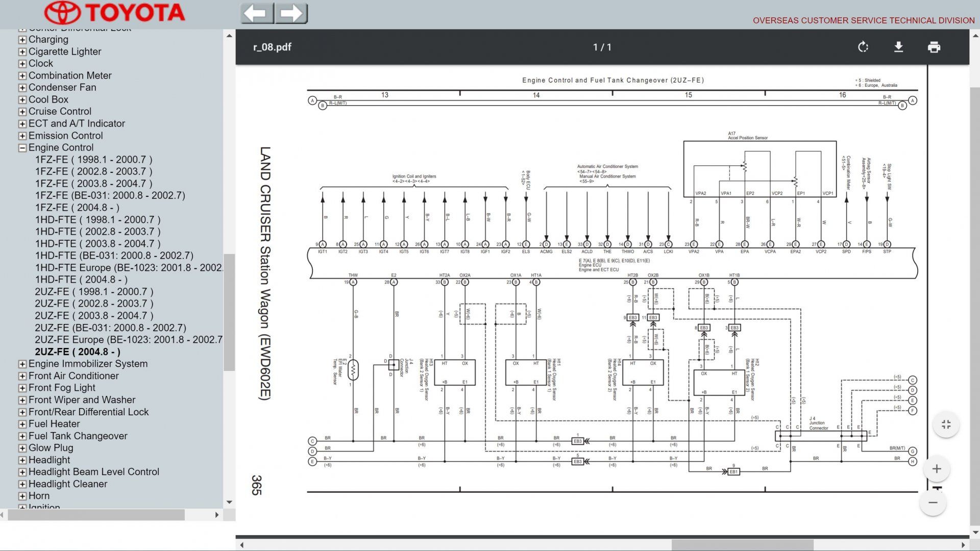Zoom out with the minus button
980x551 pixels.
click(933, 503)
